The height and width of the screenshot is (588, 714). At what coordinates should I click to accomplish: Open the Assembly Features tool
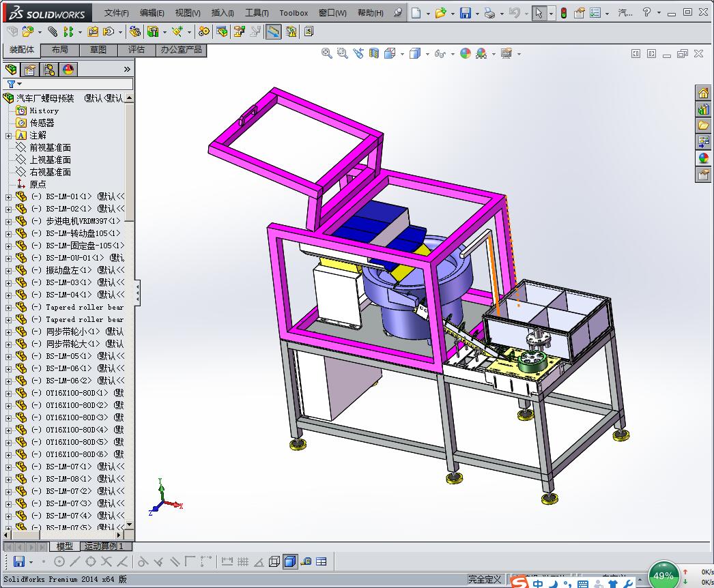(153, 31)
